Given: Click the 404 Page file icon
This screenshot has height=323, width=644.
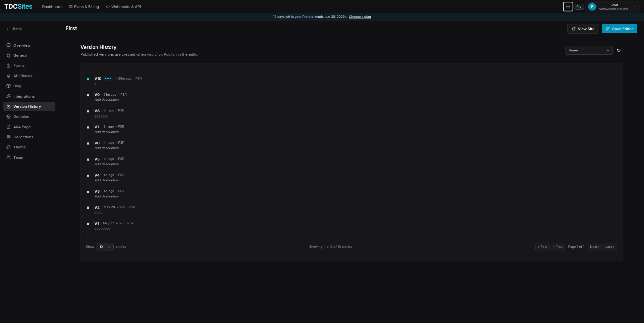Looking at the screenshot, I should [9, 127].
